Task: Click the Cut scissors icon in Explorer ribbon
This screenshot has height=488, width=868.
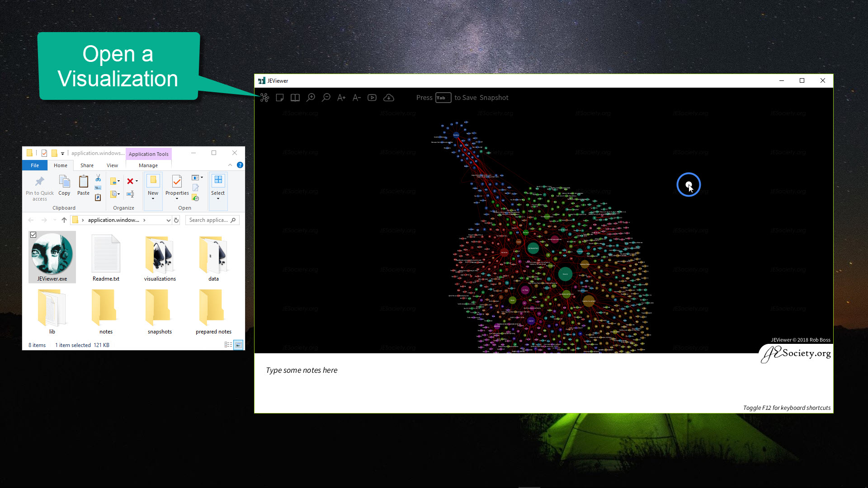Action: [98, 178]
